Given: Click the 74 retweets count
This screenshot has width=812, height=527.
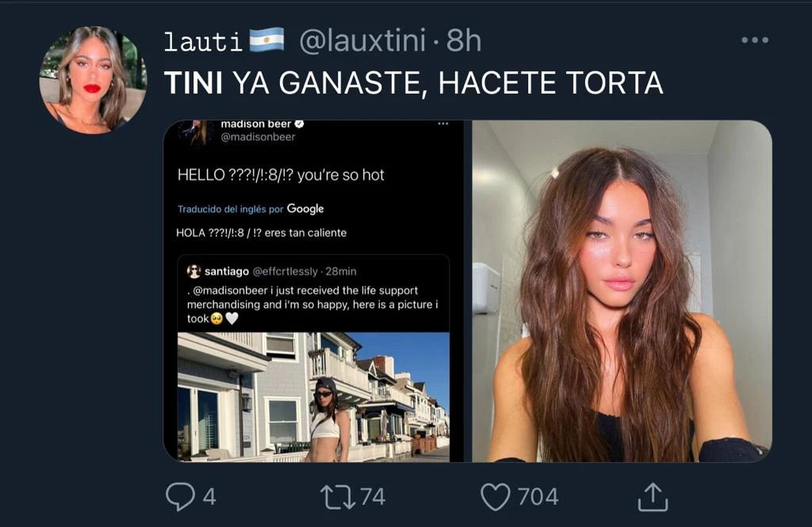Looking at the screenshot, I should (373, 496).
